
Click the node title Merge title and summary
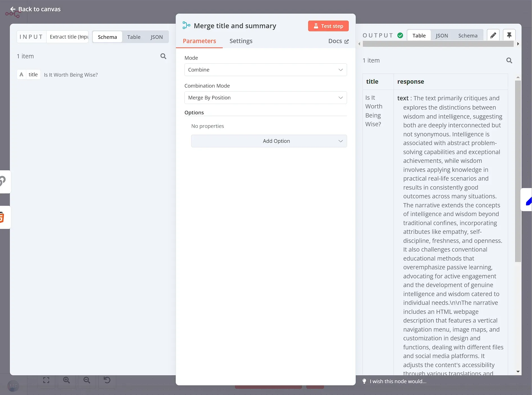(x=235, y=26)
